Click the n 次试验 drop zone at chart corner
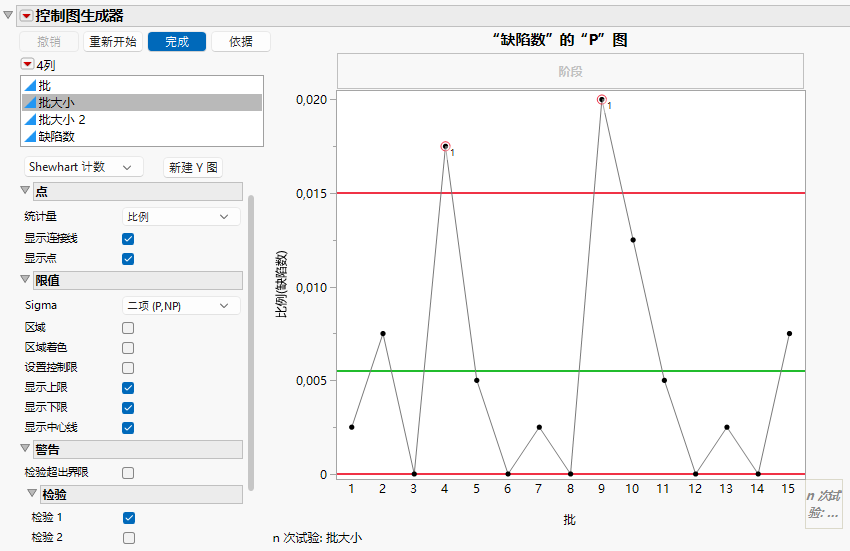This screenshot has height=551, width=850. (x=824, y=504)
